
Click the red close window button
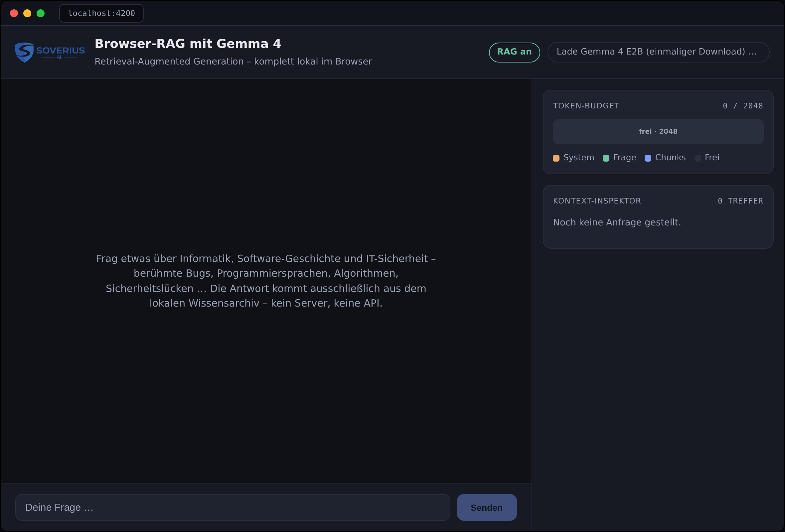(14, 13)
